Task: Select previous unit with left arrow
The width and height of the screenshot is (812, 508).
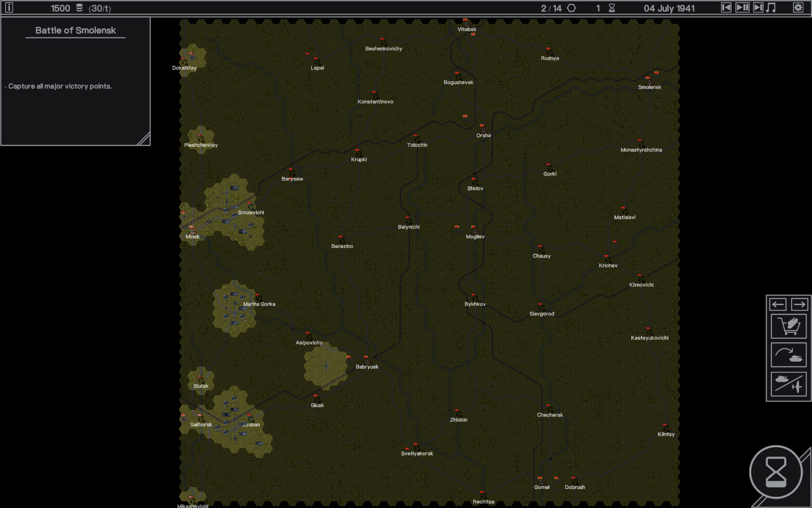Action: [x=778, y=304]
